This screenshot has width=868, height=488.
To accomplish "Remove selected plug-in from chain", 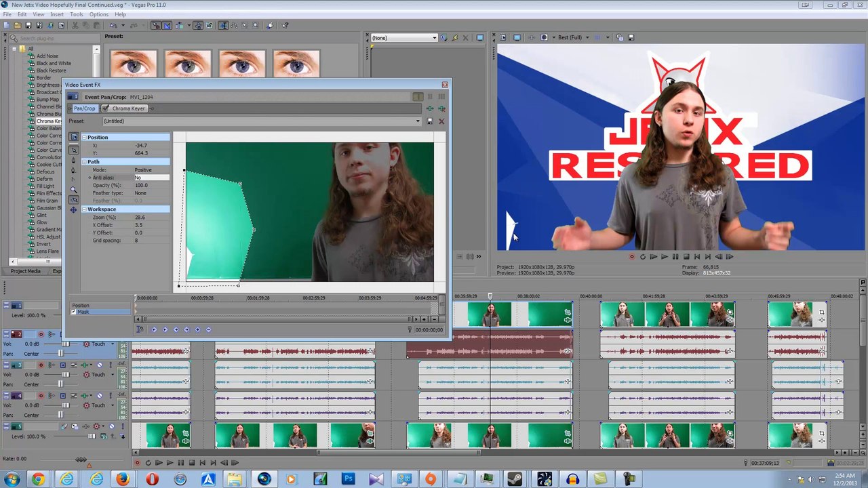I will [x=441, y=108].
